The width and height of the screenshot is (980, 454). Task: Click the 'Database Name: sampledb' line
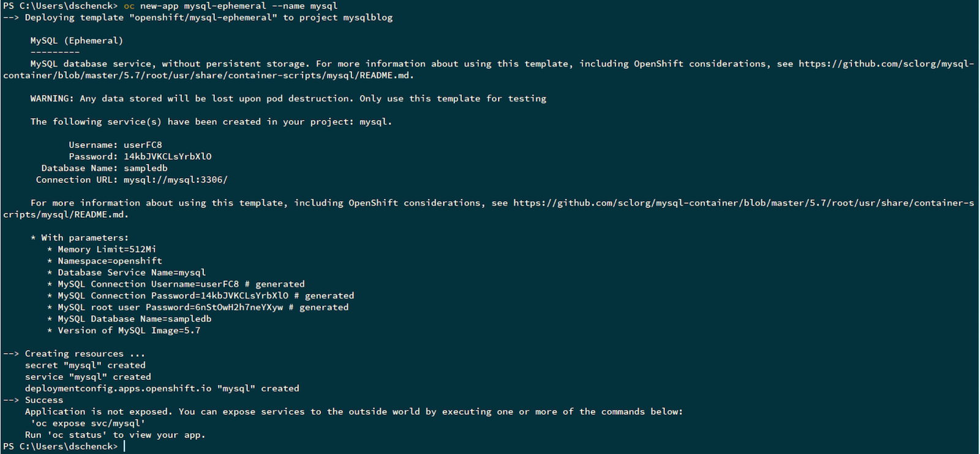pos(104,168)
